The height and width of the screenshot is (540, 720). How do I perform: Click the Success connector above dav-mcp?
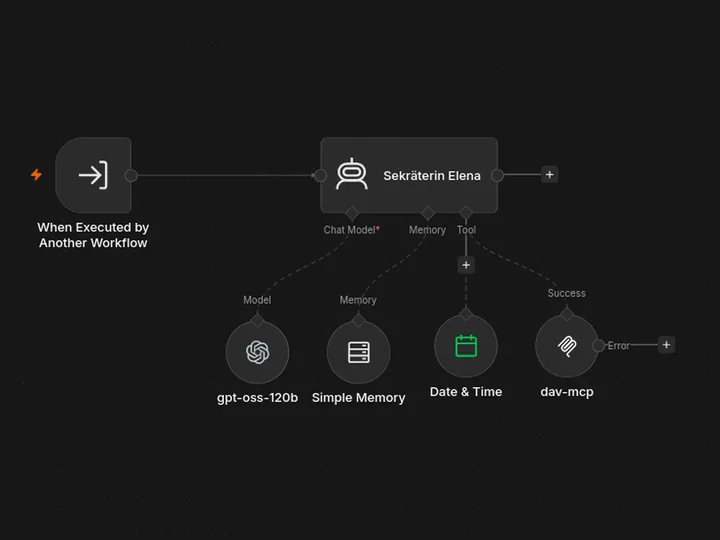click(567, 314)
